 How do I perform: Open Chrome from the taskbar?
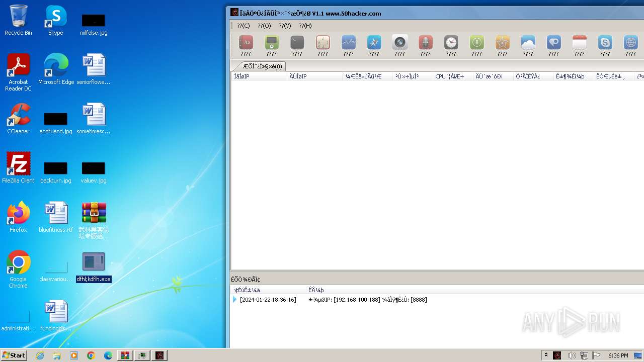click(x=91, y=355)
